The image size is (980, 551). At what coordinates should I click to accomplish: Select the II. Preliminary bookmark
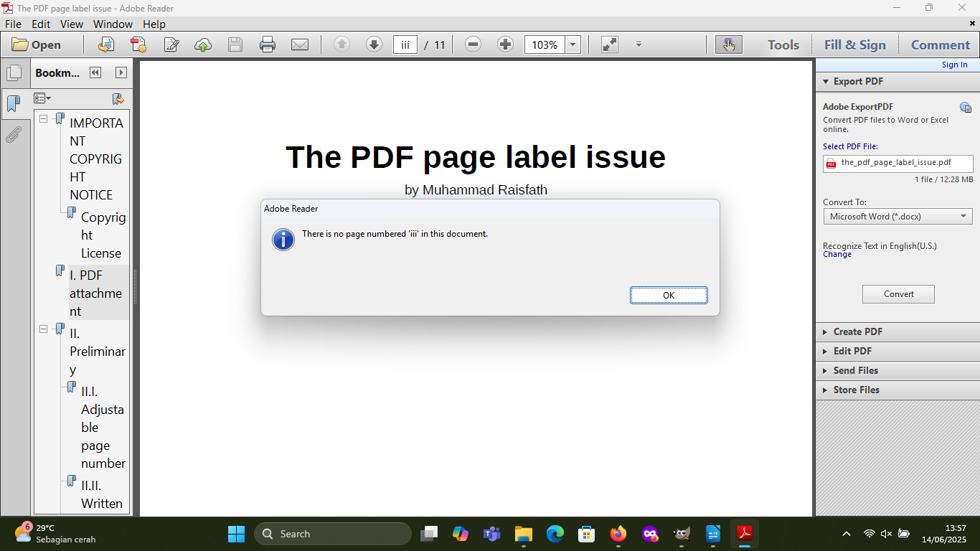coord(98,352)
